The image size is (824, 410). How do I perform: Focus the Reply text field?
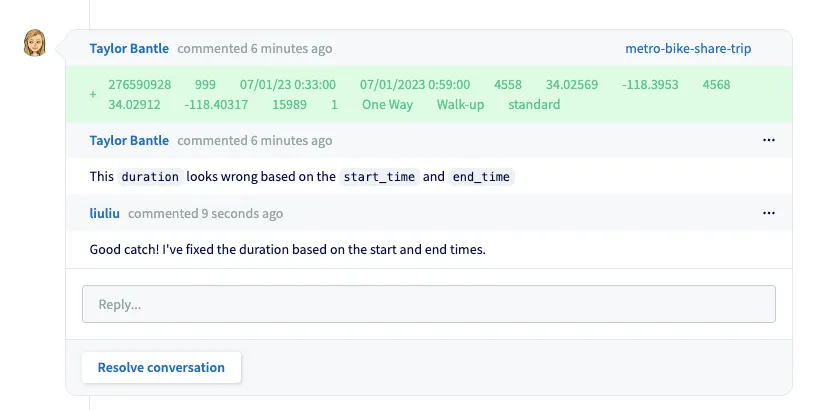tap(428, 304)
